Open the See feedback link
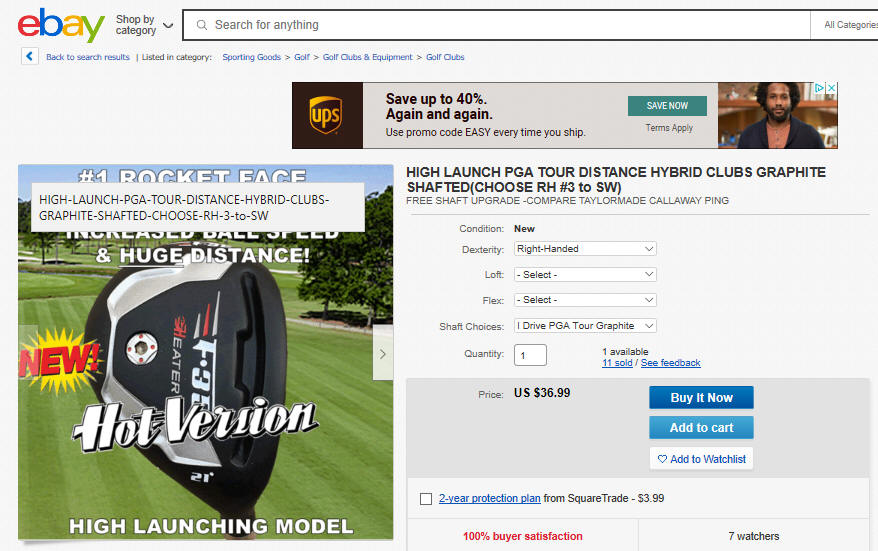The image size is (878, 551). coord(670,363)
